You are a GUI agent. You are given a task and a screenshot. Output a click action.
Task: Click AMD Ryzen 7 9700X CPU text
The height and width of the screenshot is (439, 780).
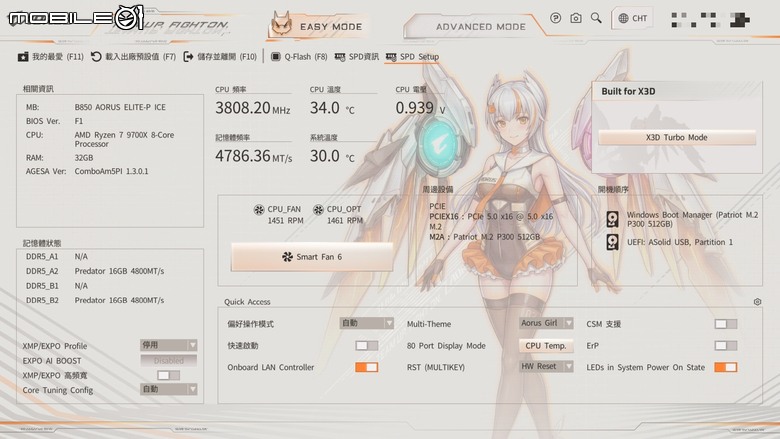(124, 139)
